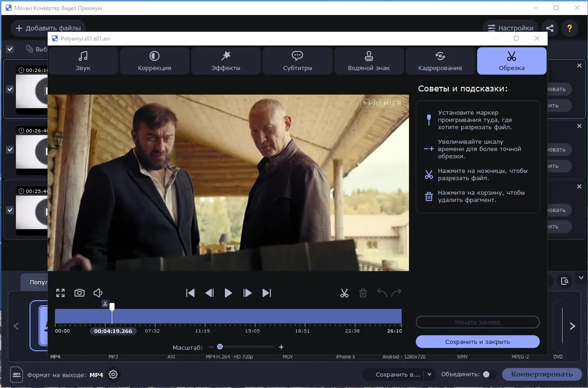This screenshot has width=588, height=388.
Task: Click the share icon in top bar
Action: (550, 28)
